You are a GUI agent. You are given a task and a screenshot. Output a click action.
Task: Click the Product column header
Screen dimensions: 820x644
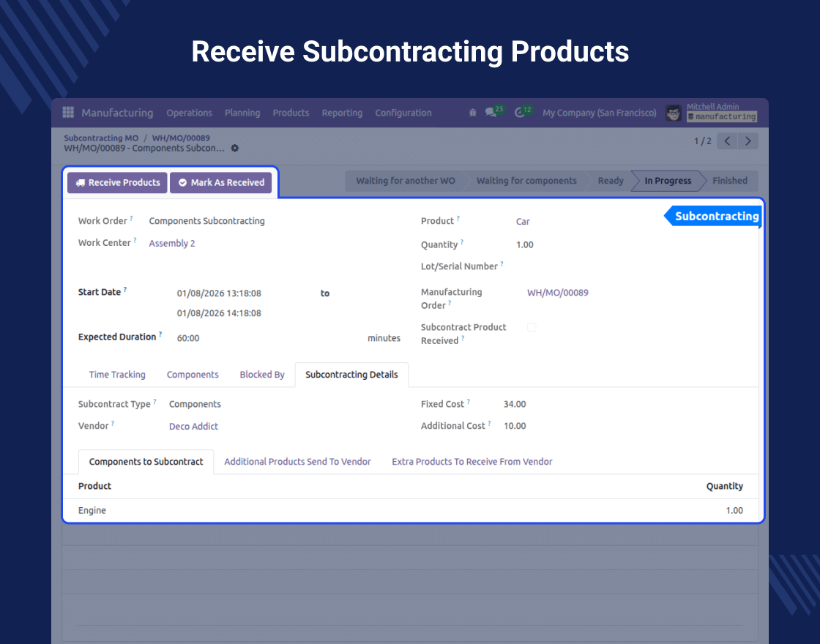coord(94,486)
